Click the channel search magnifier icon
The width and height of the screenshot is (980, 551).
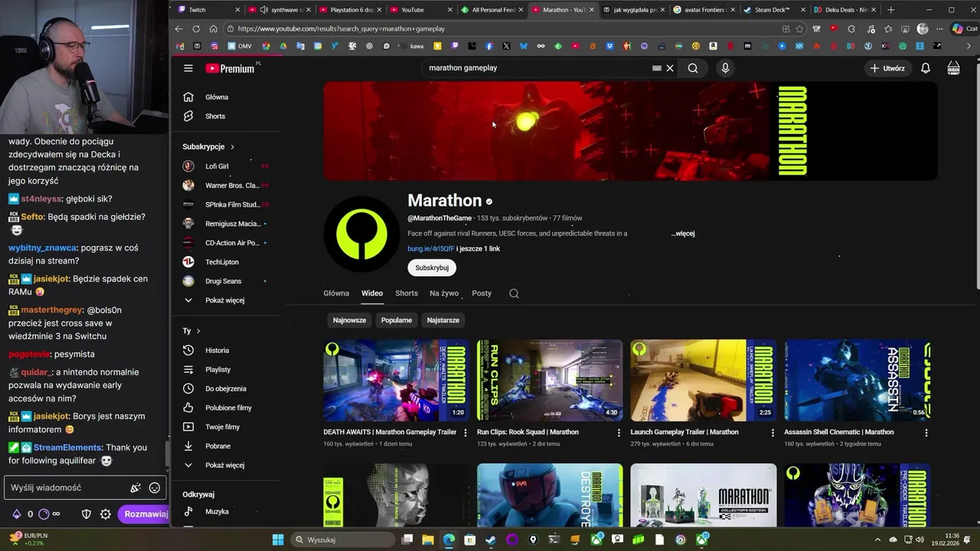pos(514,293)
